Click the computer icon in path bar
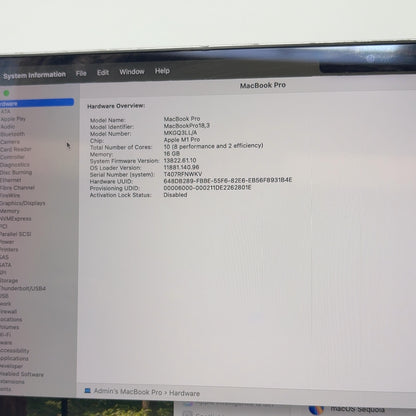Image resolution: width=416 pixels, height=416 pixels. (x=87, y=390)
